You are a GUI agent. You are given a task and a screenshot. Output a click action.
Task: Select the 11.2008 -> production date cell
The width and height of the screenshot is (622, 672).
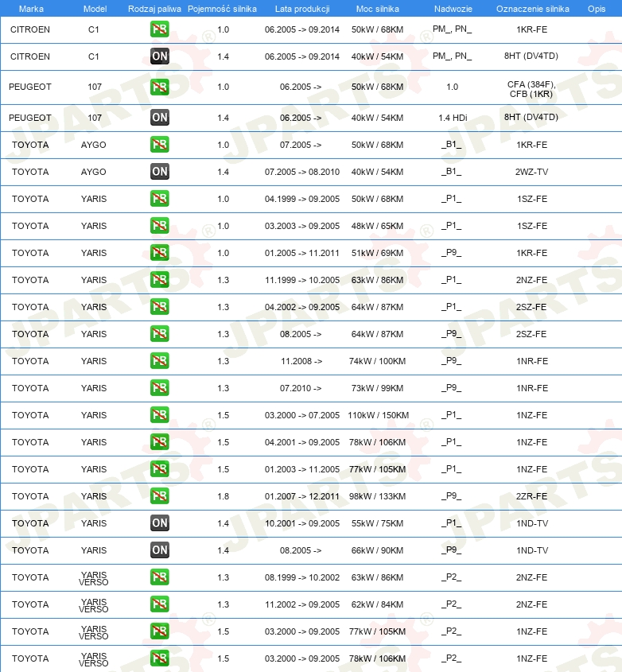301,360
